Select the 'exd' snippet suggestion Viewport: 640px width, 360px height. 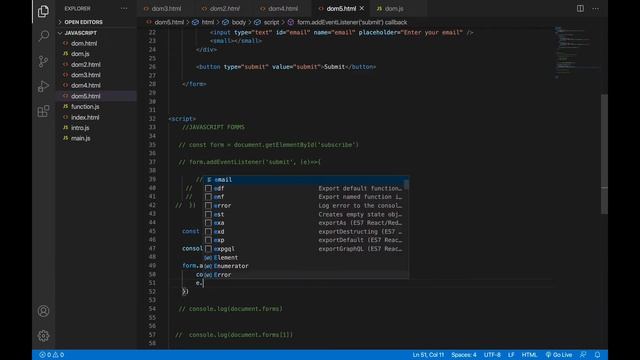306,231
